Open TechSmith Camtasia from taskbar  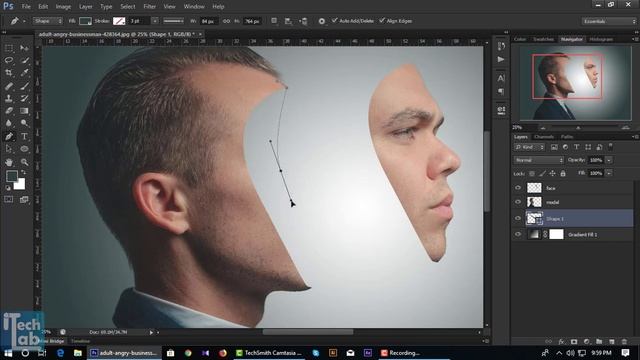[x=269, y=353]
